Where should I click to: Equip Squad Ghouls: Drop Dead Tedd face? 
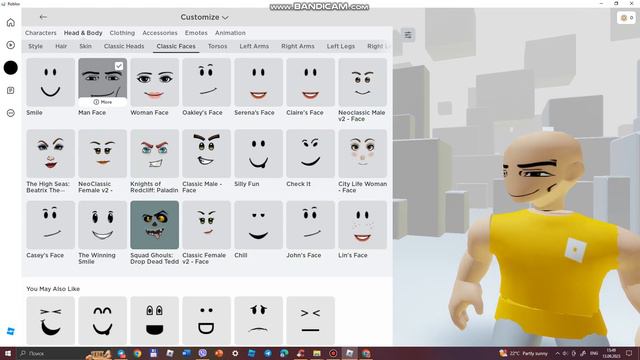154,225
